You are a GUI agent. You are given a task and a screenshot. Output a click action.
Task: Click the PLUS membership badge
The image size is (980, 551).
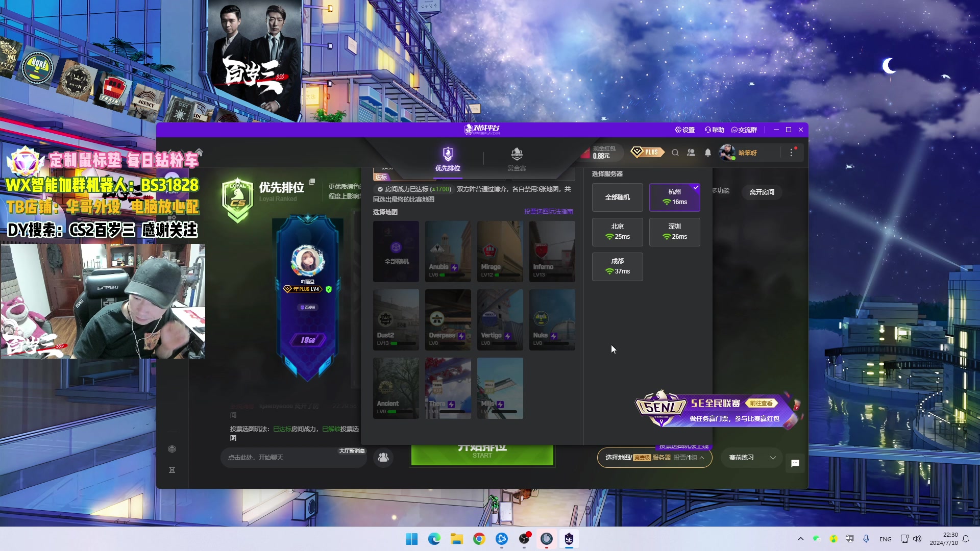(x=647, y=152)
